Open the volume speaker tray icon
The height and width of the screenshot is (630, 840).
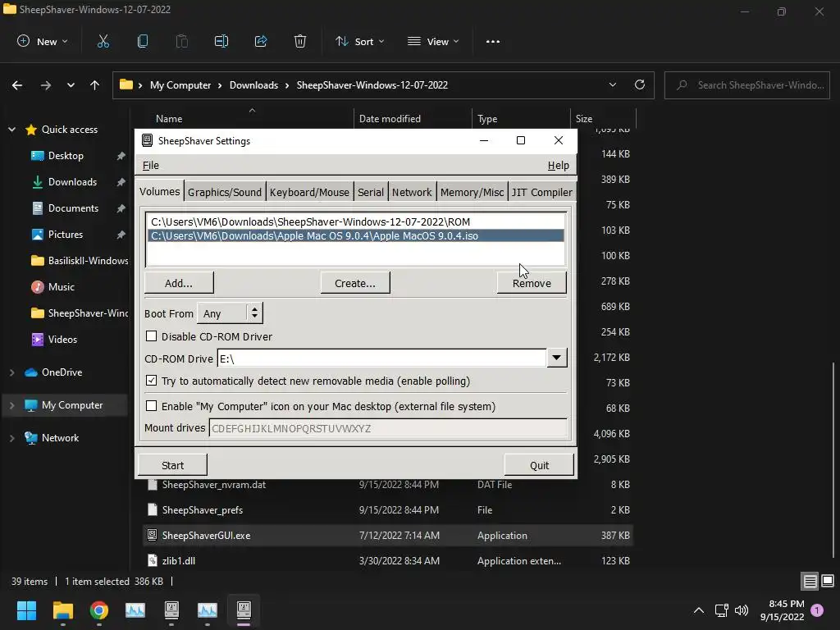pyautogui.click(x=742, y=610)
